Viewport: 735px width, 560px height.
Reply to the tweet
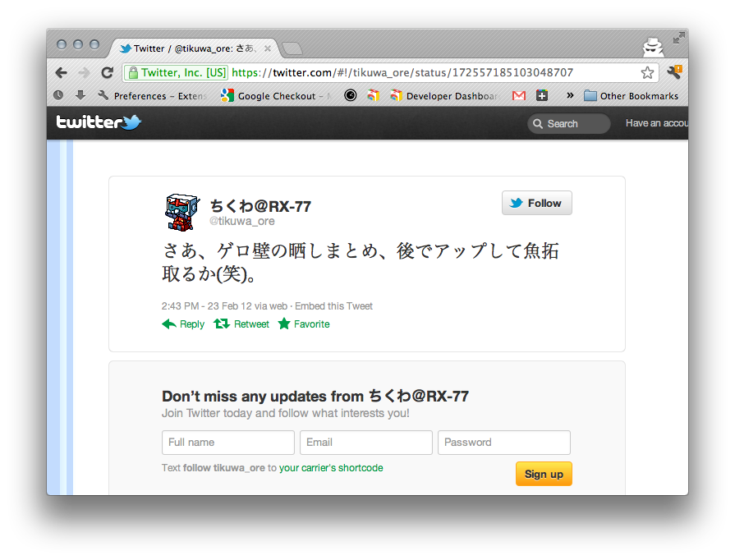[x=183, y=324]
